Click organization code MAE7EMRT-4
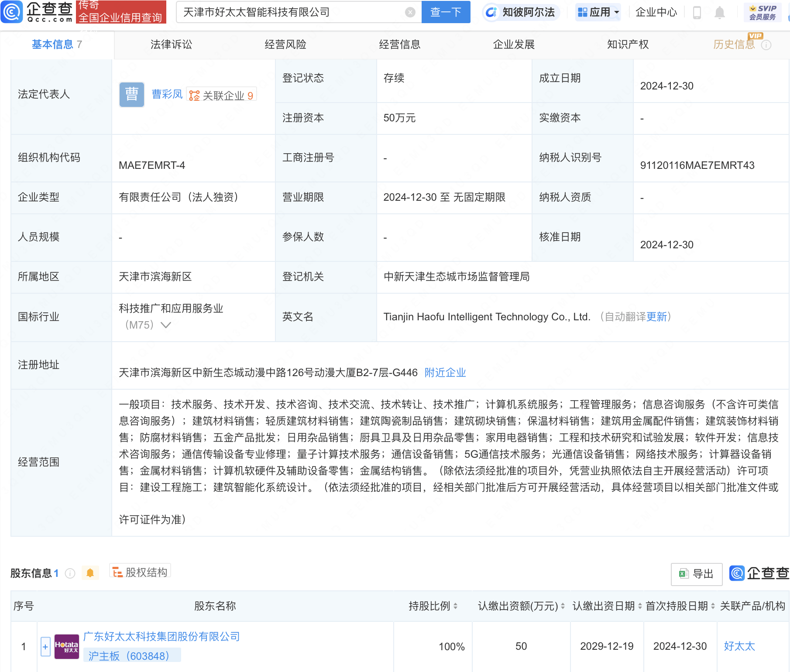The height and width of the screenshot is (672, 790). point(152,165)
